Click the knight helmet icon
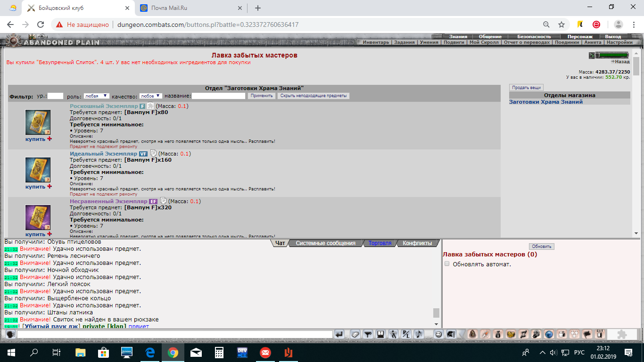 pyautogui.click(x=536, y=334)
